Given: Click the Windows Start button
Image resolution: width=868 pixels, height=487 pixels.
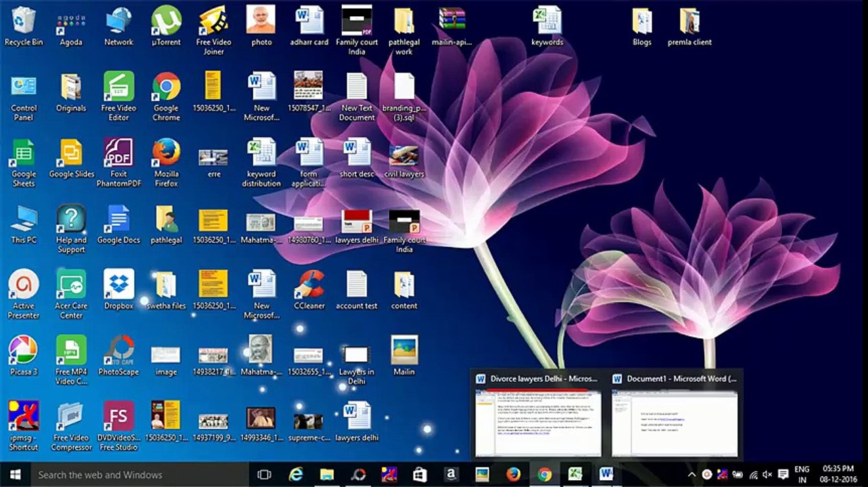Looking at the screenshot, I should [x=15, y=474].
